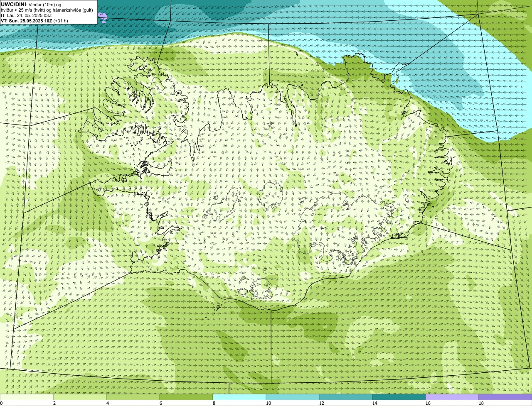Click the legend scale label "4"
This screenshot has height=406, width=532.
coord(108,403)
